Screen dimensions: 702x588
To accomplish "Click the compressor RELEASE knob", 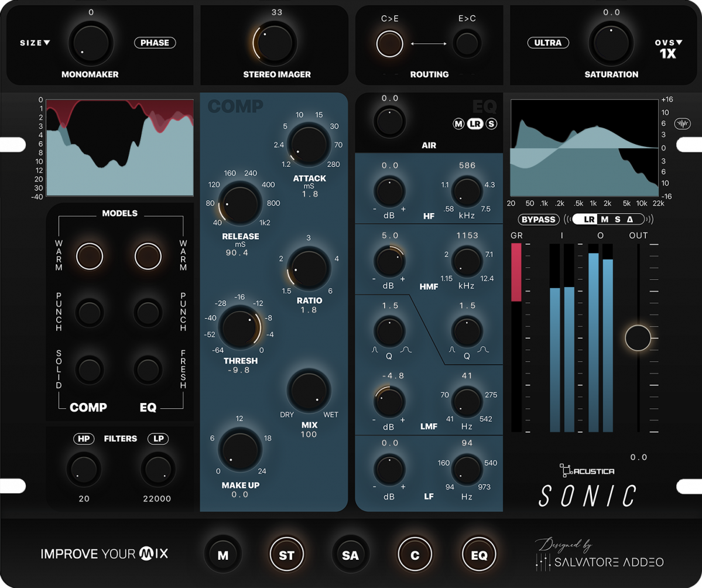I will [x=240, y=204].
